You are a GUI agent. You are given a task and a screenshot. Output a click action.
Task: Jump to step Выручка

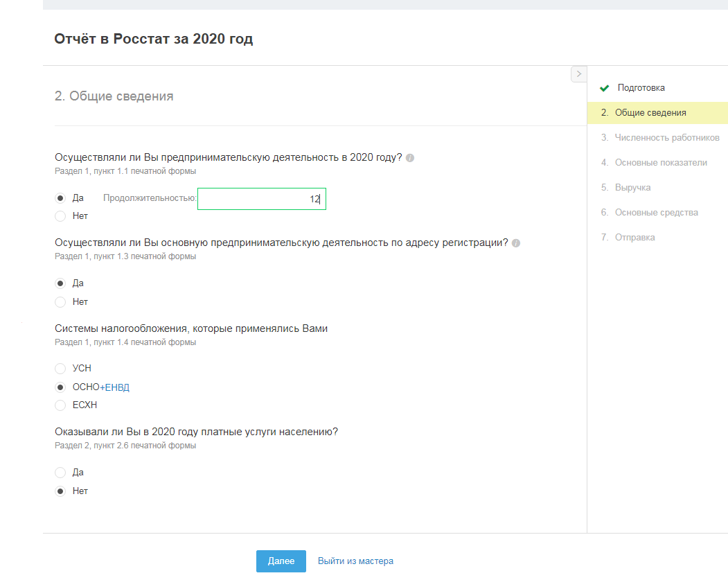pos(632,188)
